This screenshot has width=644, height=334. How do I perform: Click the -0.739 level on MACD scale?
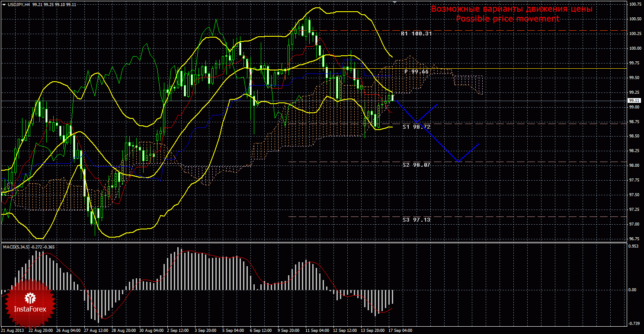[634, 323]
